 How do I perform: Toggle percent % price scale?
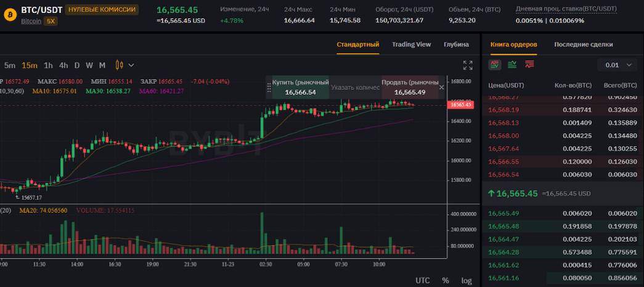coord(446,280)
